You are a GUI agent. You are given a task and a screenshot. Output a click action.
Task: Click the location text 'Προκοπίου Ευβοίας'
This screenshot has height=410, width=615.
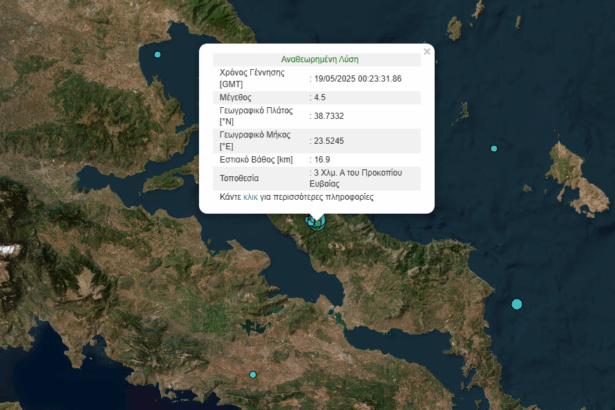357,178
